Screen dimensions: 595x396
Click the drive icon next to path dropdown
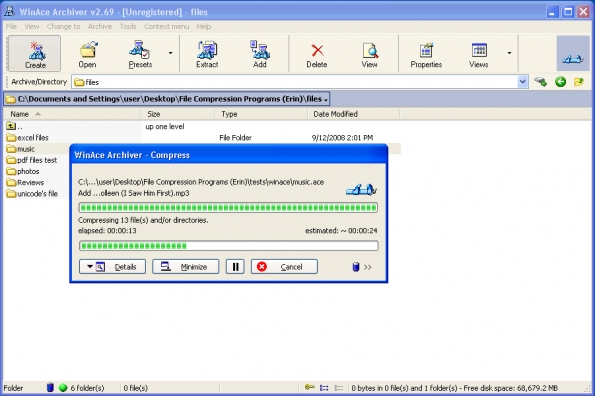541,82
